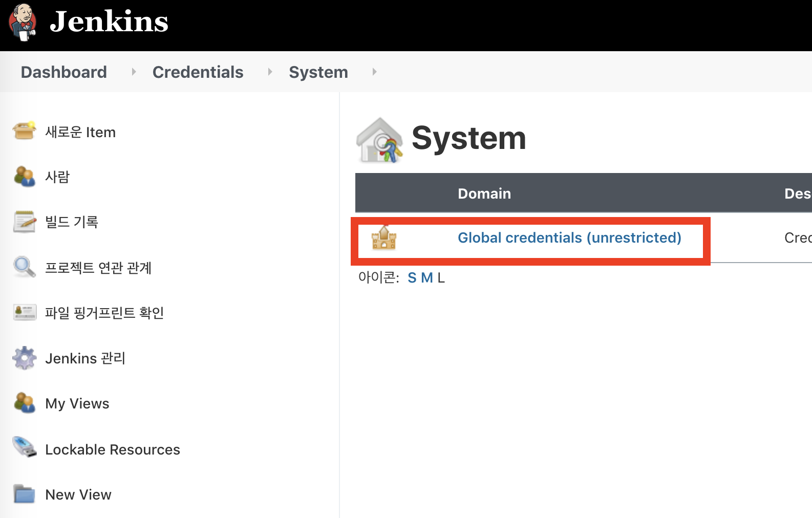The image size is (812, 518).
Task: Click the Domain column header
Action: (484, 193)
